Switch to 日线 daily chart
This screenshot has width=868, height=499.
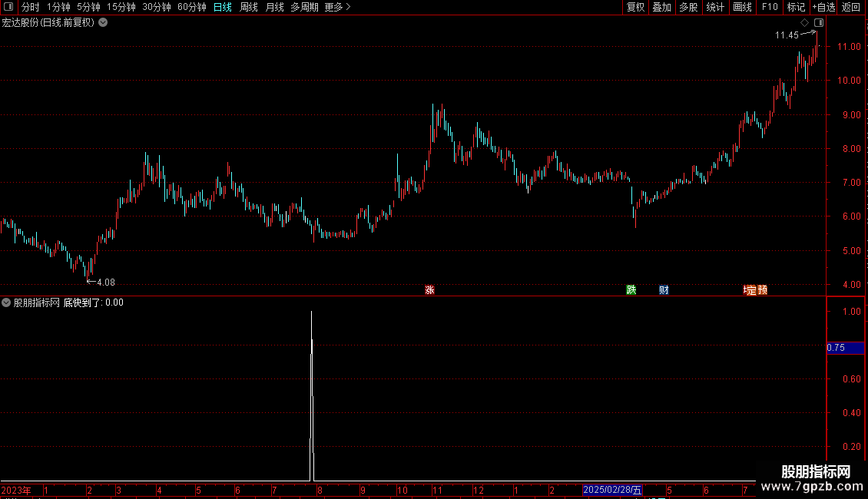pyautogui.click(x=223, y=7)
